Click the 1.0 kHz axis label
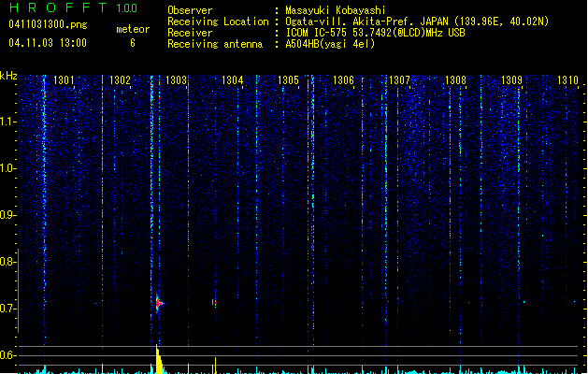 [7, 168]
